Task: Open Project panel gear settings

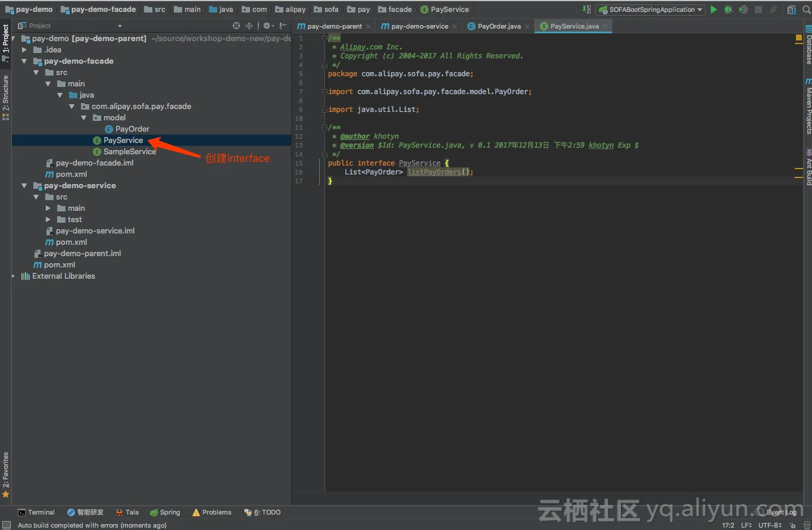Action: coord(267,26)
